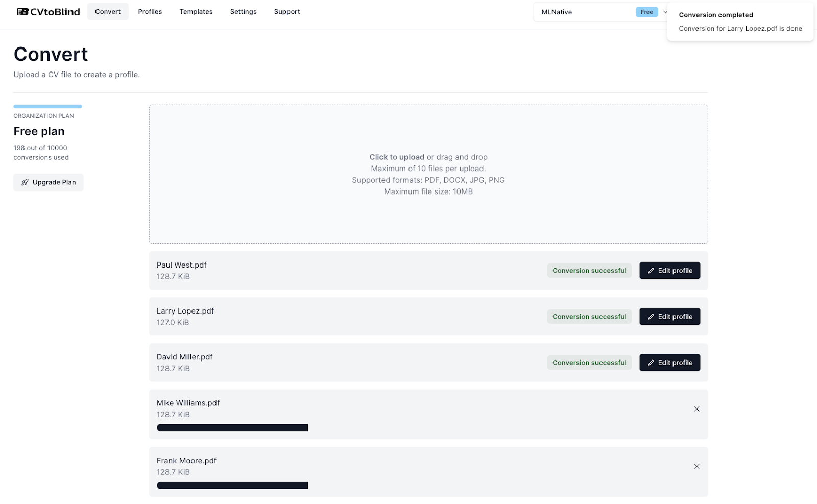Open the Profiles tab
The height and width of the screenshot is (504, 817).
(150, 11)
